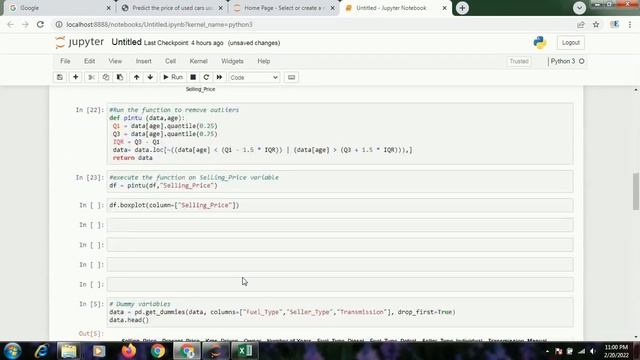Screen dimensions: 640x360
Task: Restart kernel and rerun all cells icon
Action: 219,77
